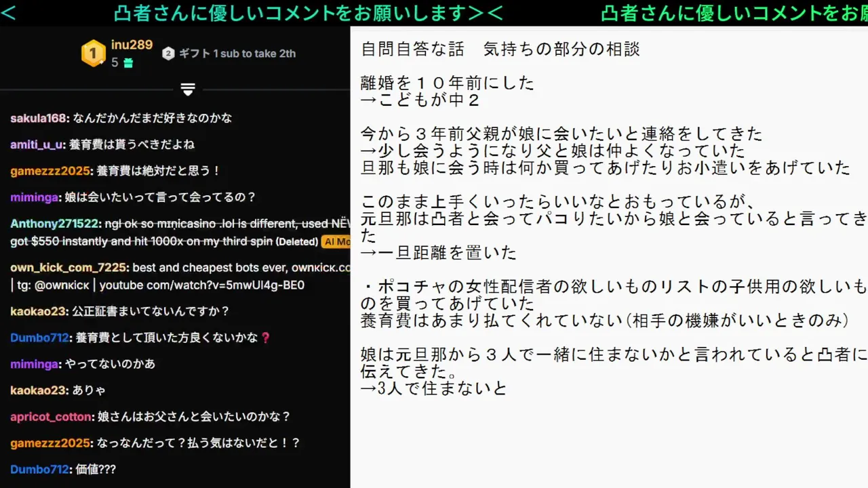This screenshot has width=868, height=488.
Task: Click the gray rank 2 hexagon badge
Action: point(168,54)
